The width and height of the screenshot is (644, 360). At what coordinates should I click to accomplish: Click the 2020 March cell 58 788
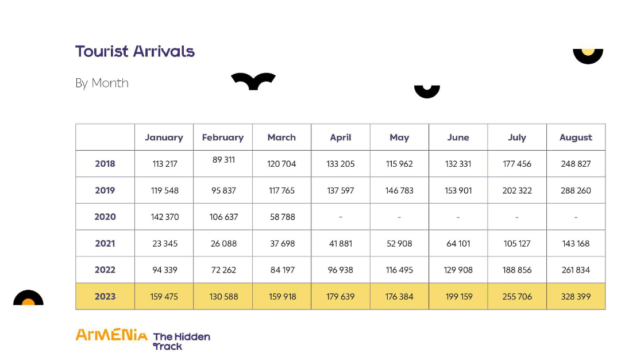pos(281,217)
